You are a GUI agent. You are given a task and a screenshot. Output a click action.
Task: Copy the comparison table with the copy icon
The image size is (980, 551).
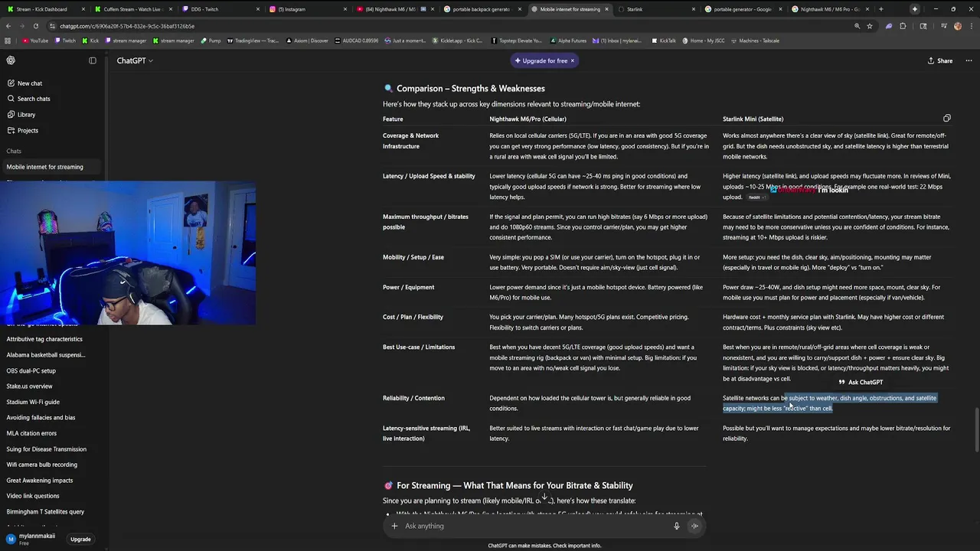(x=947, y=119)
